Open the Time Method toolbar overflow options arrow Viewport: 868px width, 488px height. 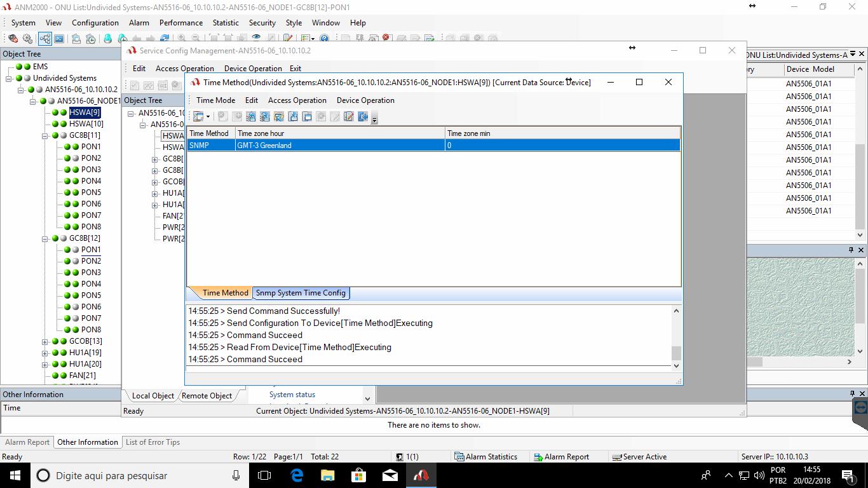tap(374, 119)
